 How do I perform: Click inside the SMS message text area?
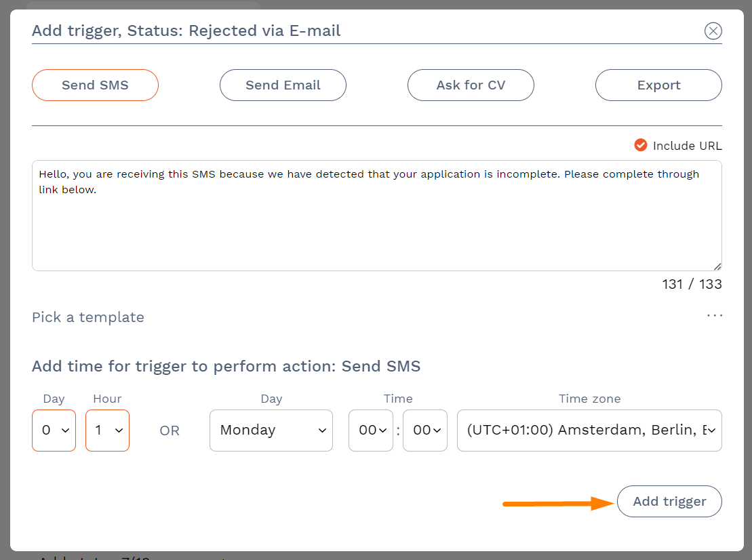tap(376, 224)
